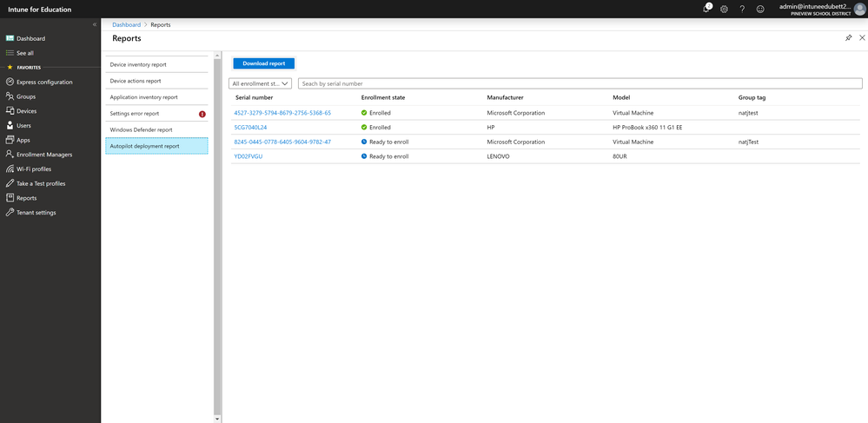Sort by Group tag column header
The width and height of the screenshot is (868, 423).
(x=752, y=97)
